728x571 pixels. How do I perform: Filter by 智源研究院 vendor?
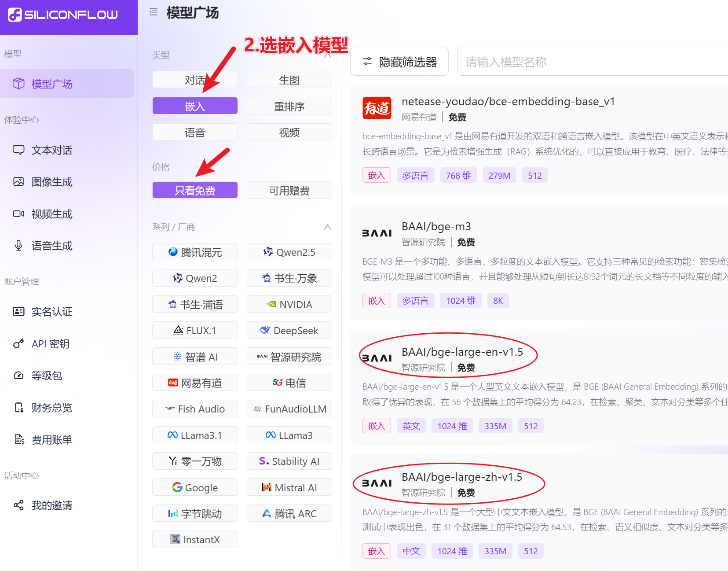point(289,357)
